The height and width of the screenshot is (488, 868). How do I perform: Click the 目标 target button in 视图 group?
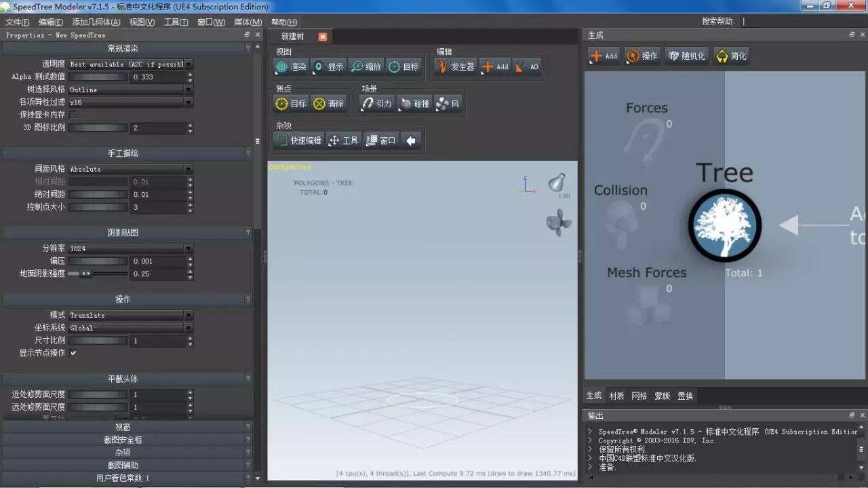point(403,67)
